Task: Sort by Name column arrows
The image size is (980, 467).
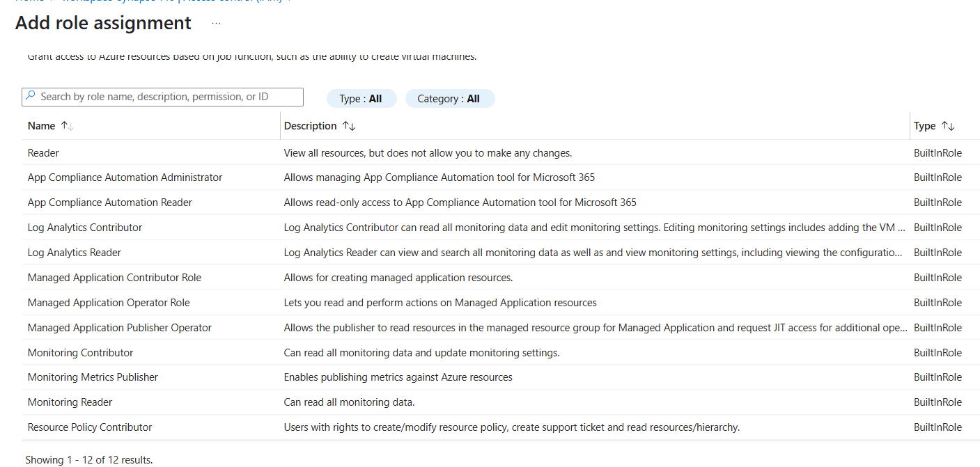Action: [67, 126]
